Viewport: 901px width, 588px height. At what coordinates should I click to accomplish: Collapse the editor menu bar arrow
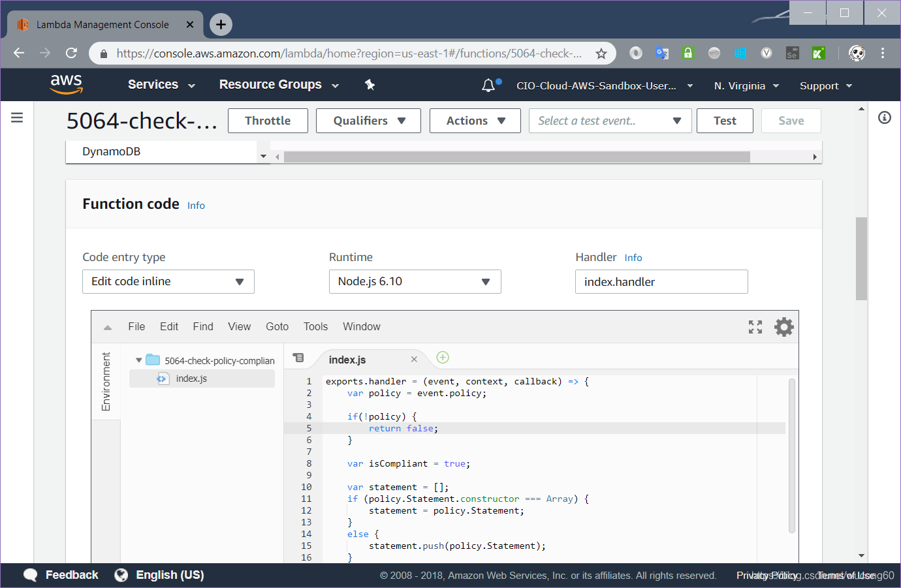point(108,328)
